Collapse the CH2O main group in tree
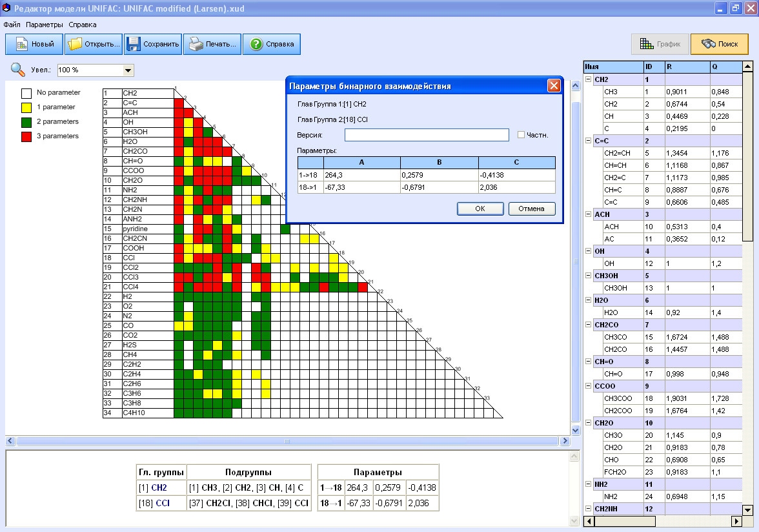759x532 pixels. (589, 423)
